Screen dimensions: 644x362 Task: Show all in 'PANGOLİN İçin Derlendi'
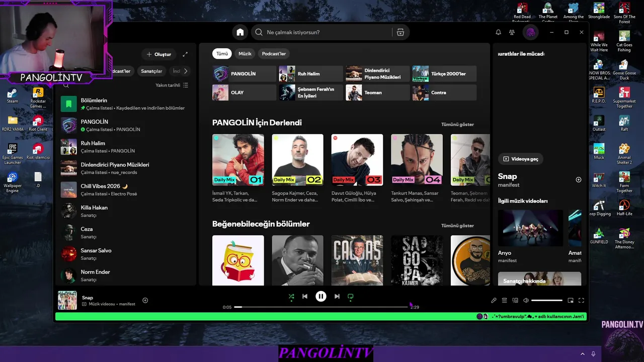457,124
